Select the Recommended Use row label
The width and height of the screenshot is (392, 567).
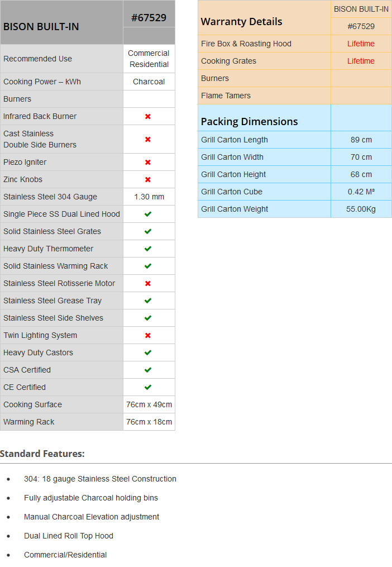tap(37, 59)
